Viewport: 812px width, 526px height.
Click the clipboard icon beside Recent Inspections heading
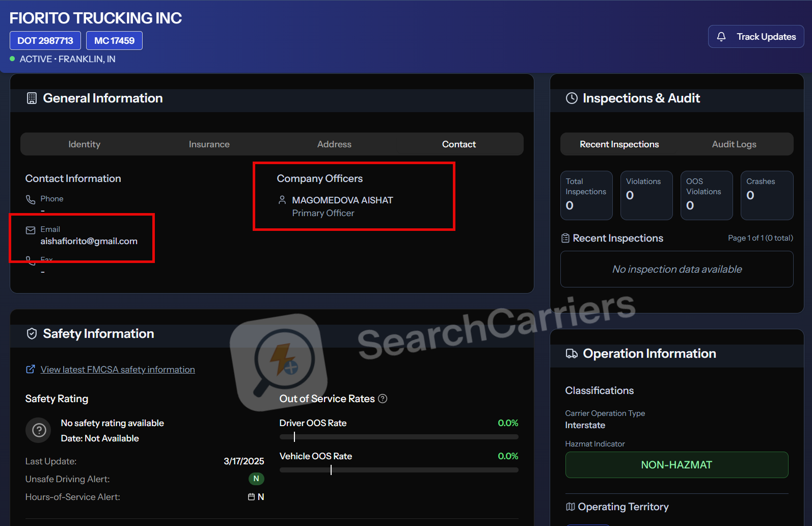[x=565, y=238]
